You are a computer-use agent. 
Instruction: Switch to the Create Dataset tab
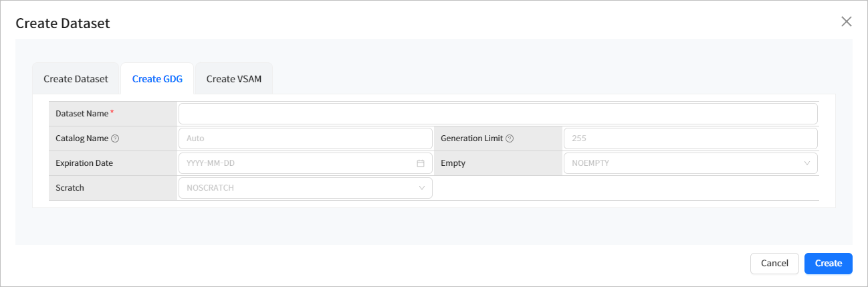pyautogui.click(x=76, y=79)
